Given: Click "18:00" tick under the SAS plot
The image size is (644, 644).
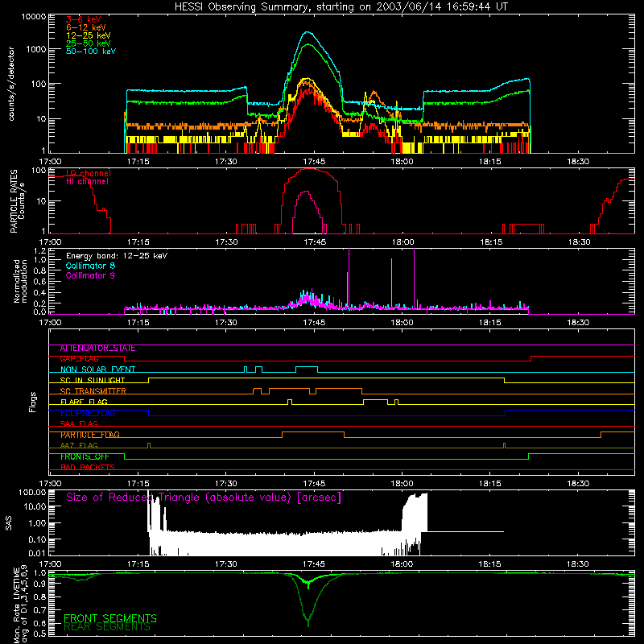Looking at the screenshot, I should pos(402,564).
